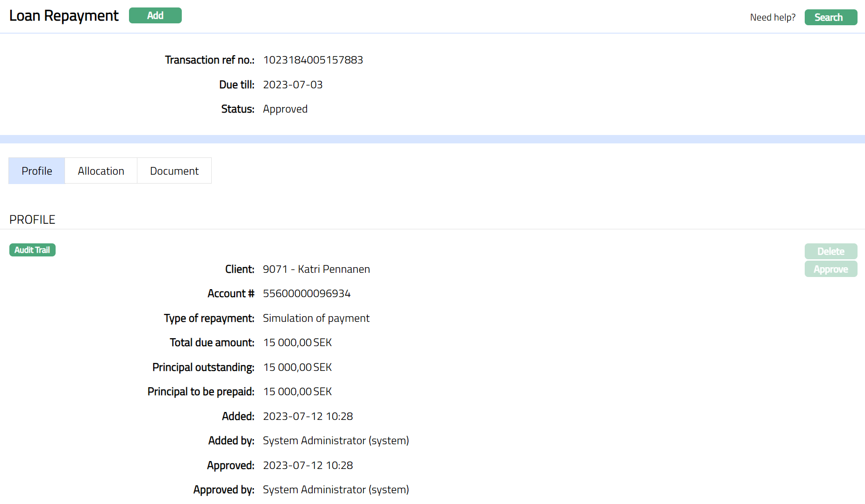Click the due date 2023-07-03

pos(293,85)
